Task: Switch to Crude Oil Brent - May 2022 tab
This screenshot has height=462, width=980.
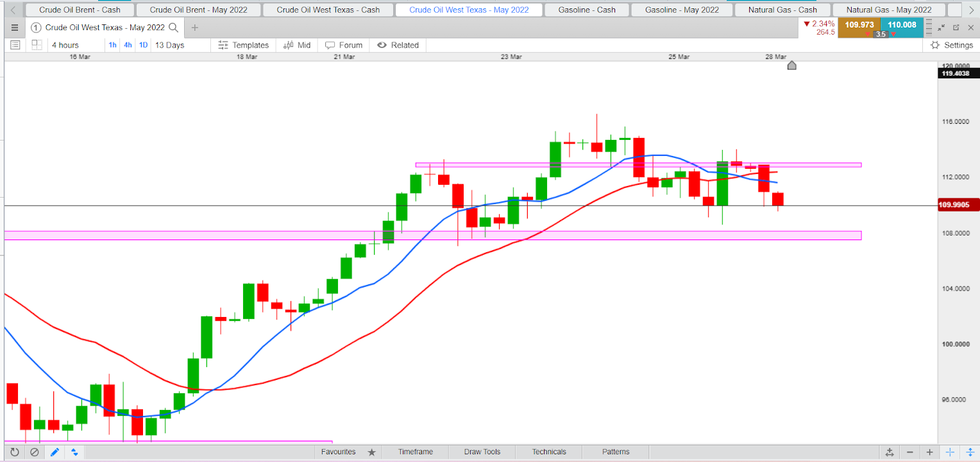Action: tap(199, 10)
